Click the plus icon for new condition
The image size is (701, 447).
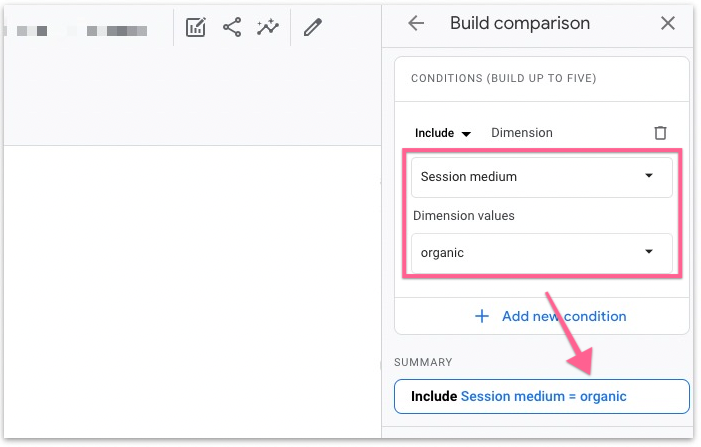482,316
